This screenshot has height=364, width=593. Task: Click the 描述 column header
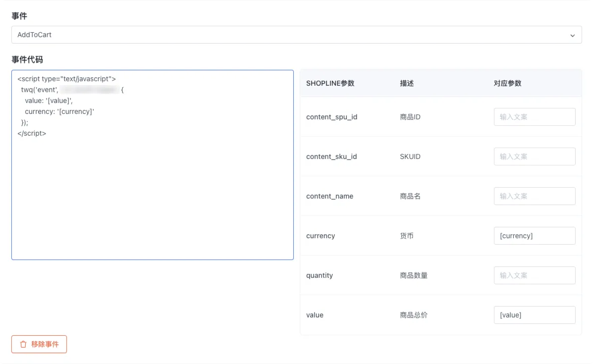pos(407,83)
